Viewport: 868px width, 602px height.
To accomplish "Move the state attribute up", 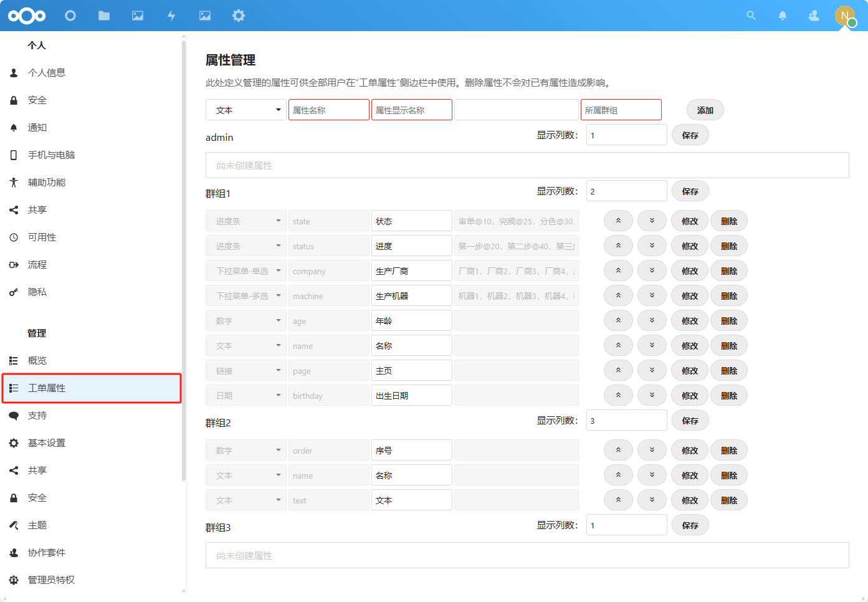I will [x=618, y=221].
